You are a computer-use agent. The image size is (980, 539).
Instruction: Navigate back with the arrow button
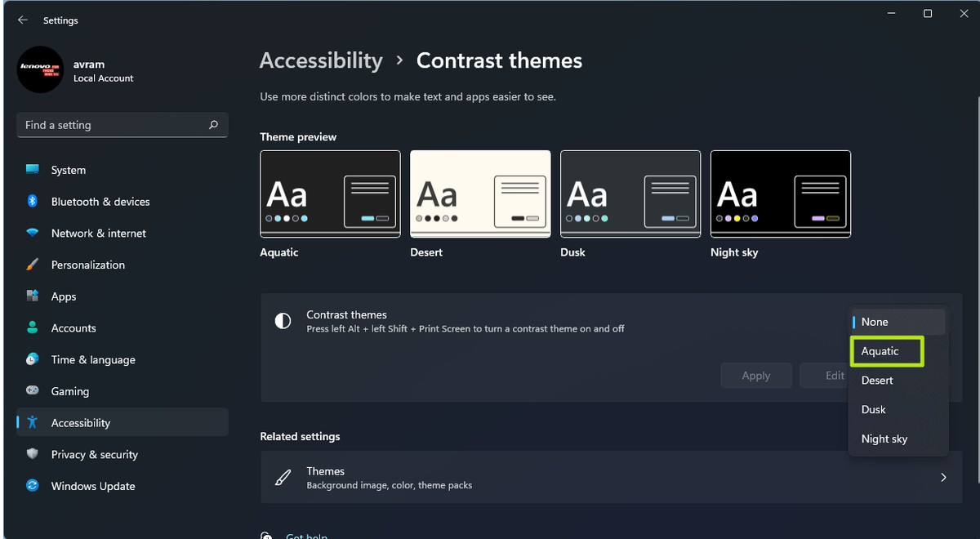point(22,20)
